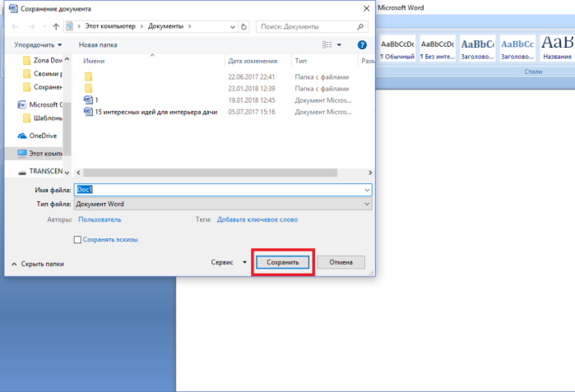This screenshot has height=392, width=575.
Task: Open the Имя файла dropdown arrow
Action: (367, 190)
